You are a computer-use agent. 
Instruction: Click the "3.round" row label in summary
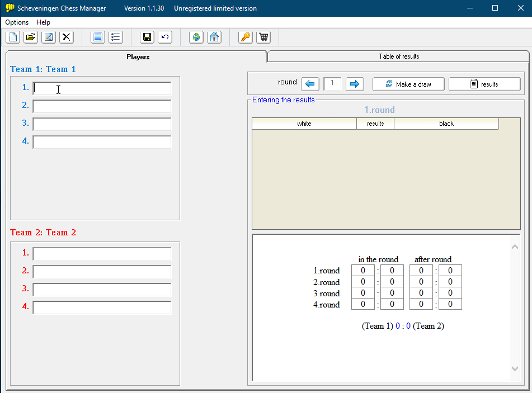coord(326,293)
